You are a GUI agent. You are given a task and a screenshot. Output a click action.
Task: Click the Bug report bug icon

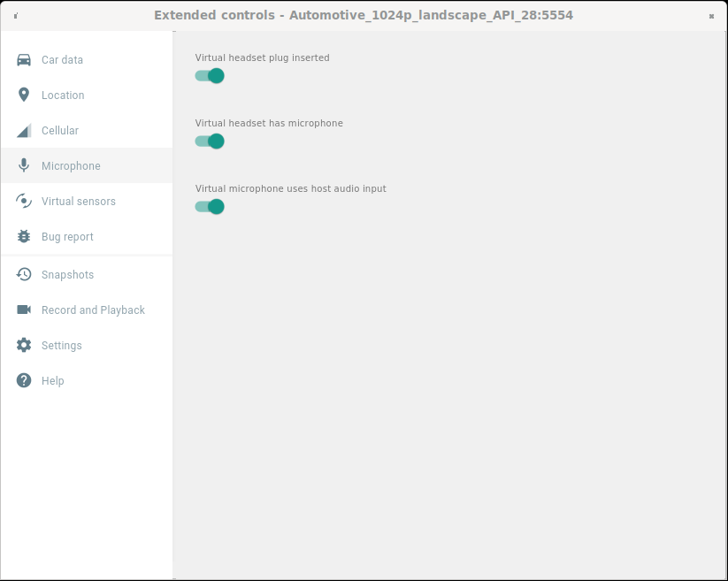coord(23,236)
